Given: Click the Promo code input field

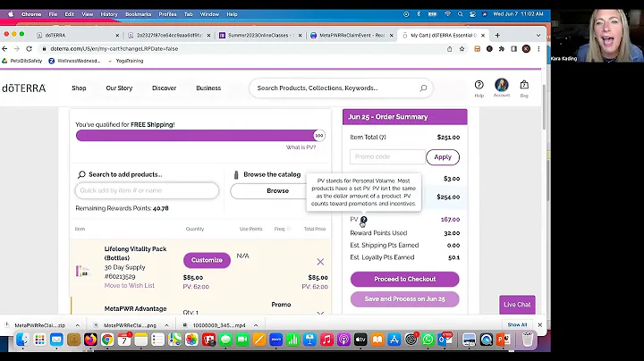Looking at the screenshot, I should (x=387, y=156).
